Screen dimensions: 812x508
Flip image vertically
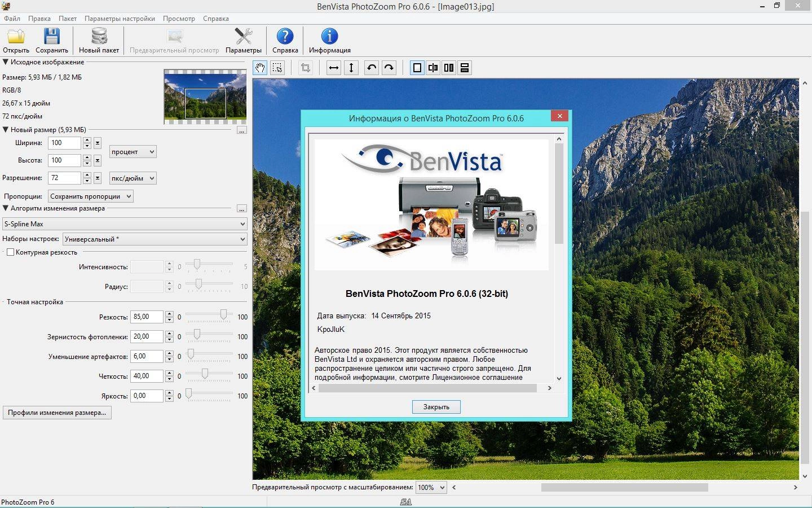coord(351,68)
